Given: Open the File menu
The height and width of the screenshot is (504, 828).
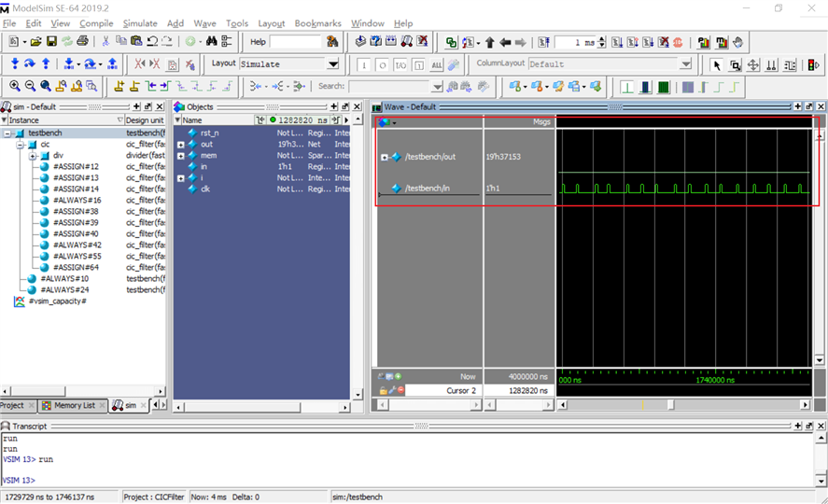Looking at the screenshot, I should [9, 23].
